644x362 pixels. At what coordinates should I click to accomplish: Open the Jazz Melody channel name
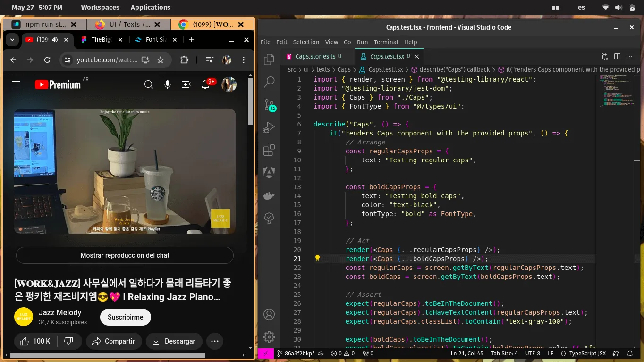[60, 312]
